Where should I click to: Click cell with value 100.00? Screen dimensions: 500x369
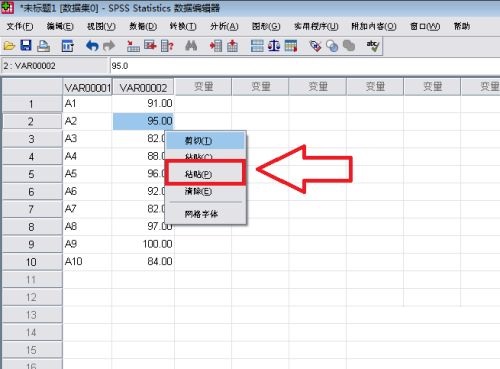pos(143,244)
